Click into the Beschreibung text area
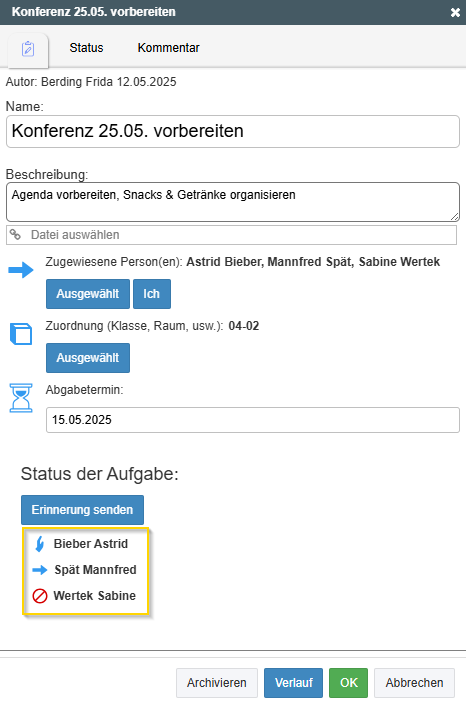The image size is (466, 705). [x=233, y=202]
